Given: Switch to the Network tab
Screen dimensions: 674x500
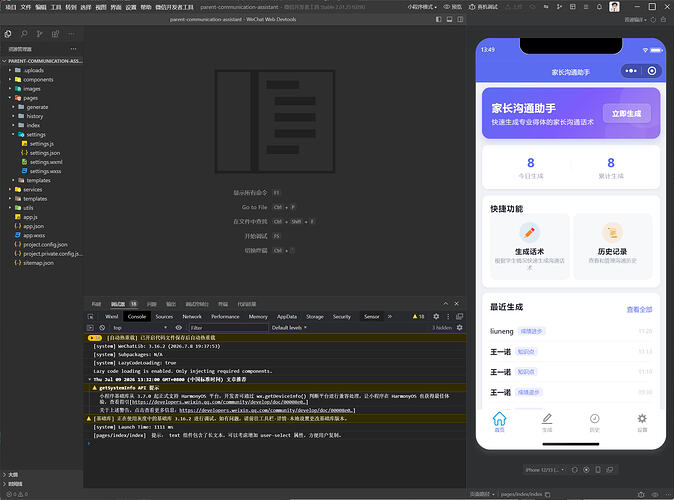Looking at the screenshot, I should coord(192,316).
